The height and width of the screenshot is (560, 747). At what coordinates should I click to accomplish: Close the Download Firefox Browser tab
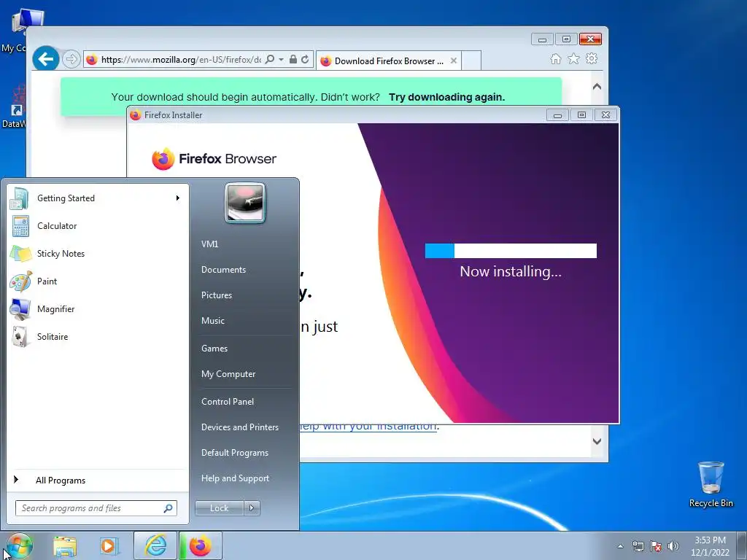(454, 61)
